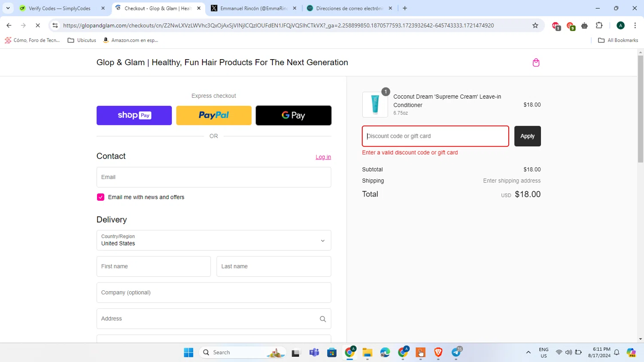Viewport: 644px width, 362px height.
Task: Open the Windows Start menu
Action: click(188, 353)
